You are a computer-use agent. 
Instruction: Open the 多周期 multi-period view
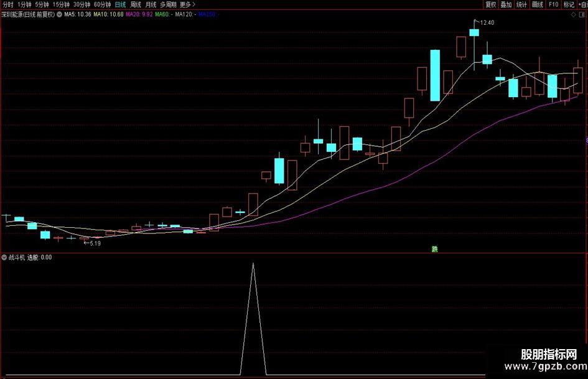click(x=168, y=4)
